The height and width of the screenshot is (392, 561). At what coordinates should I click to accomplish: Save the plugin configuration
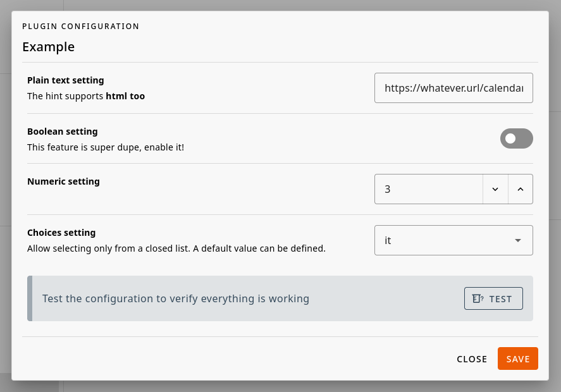tap(518, 358)
